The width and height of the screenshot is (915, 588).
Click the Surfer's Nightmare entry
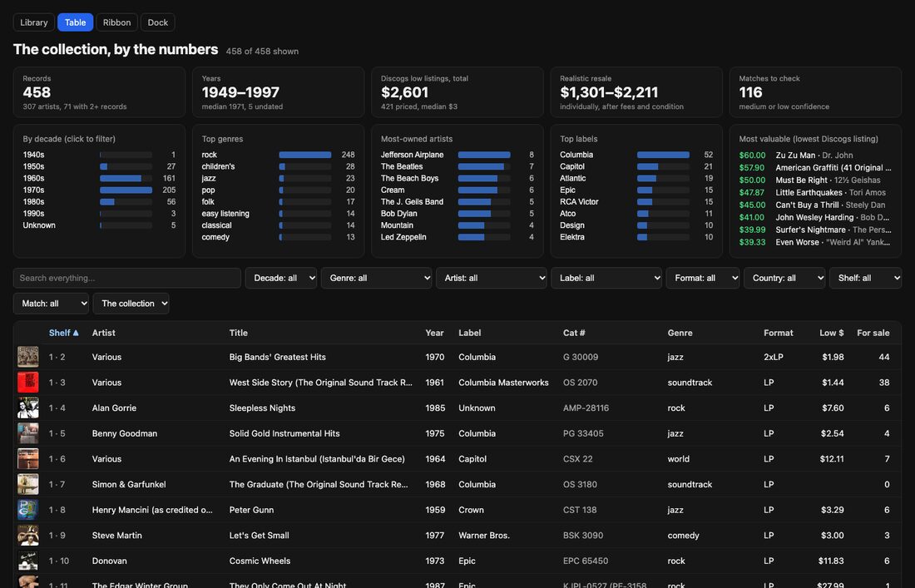point(815,230)
